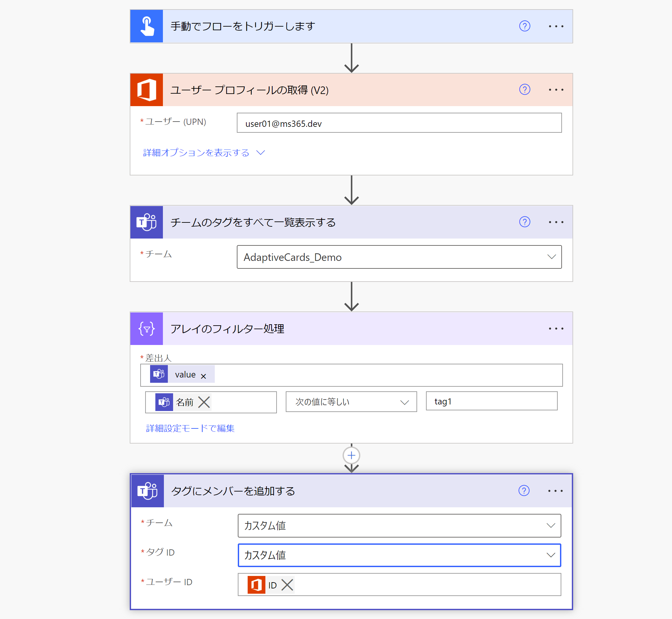Open ellipsis menu of ユーザー プロフィールの取得 step

tap(556, 90)
